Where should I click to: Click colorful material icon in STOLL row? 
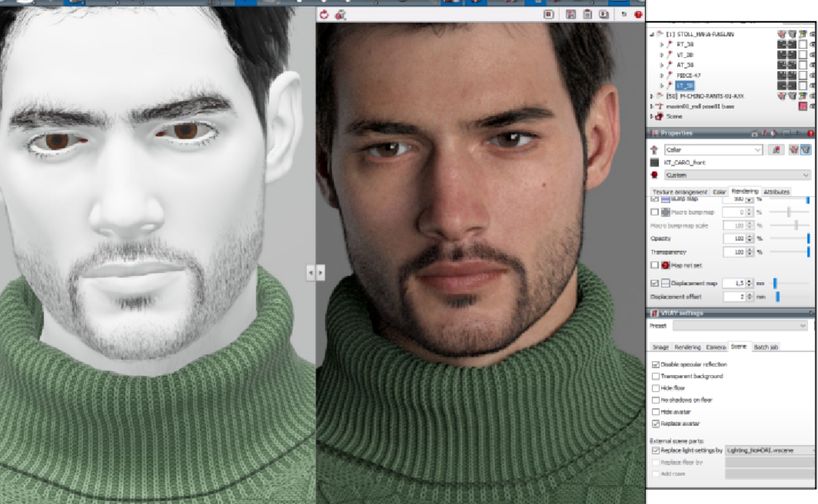tap(803, 34)
